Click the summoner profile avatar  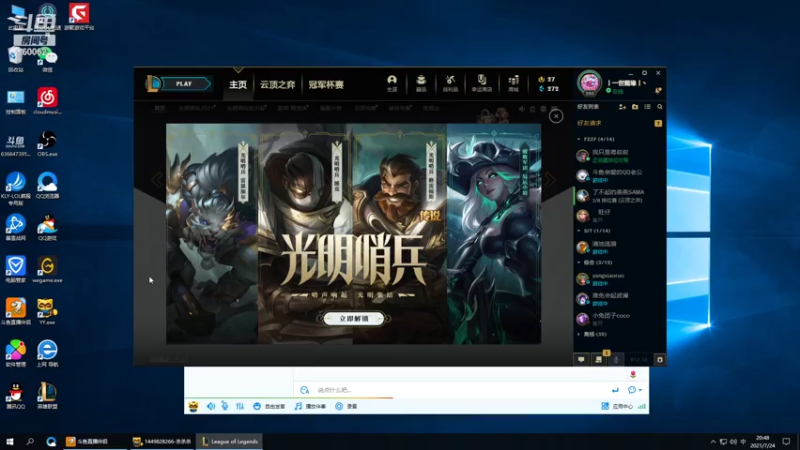589,83
